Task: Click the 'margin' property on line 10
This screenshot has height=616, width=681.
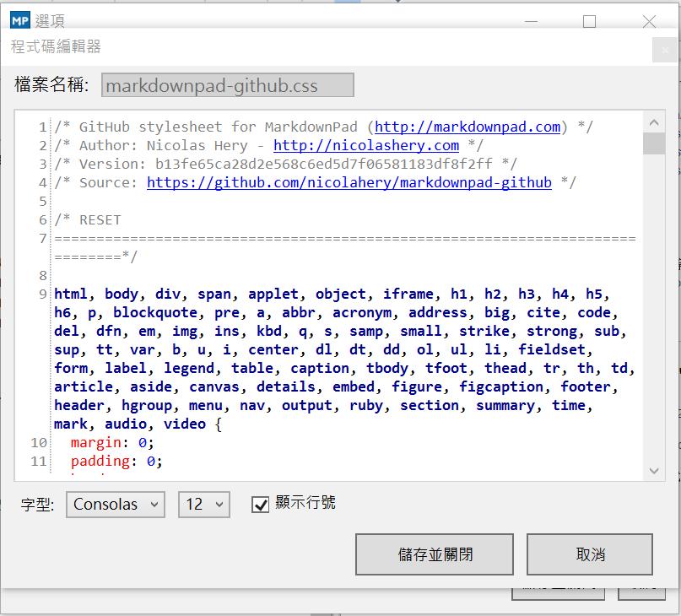Action: point(96,442)
